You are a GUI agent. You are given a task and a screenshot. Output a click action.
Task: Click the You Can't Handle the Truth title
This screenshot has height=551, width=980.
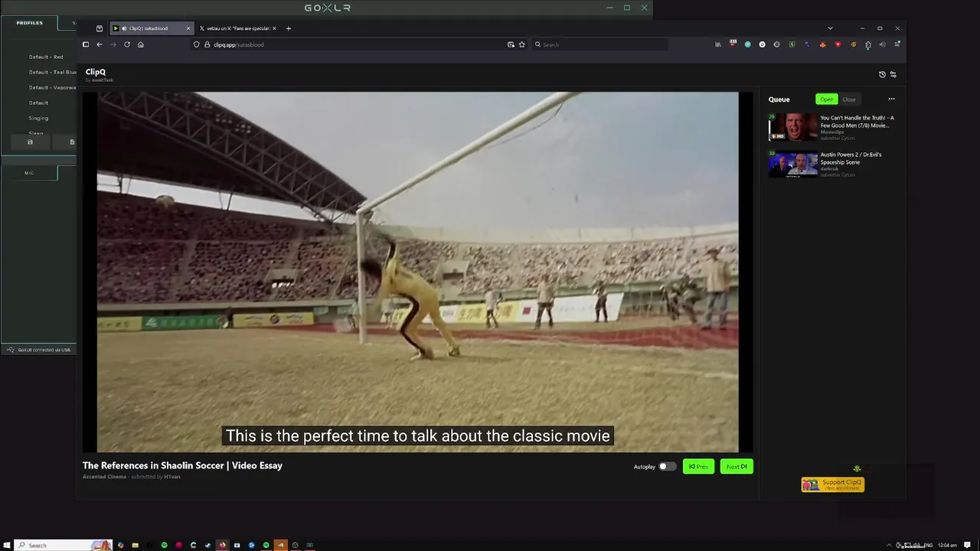coord(857,122)
